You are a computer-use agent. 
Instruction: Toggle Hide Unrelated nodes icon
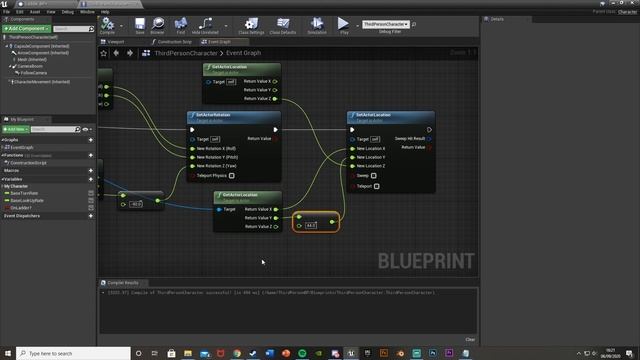(x=205, y=23)
